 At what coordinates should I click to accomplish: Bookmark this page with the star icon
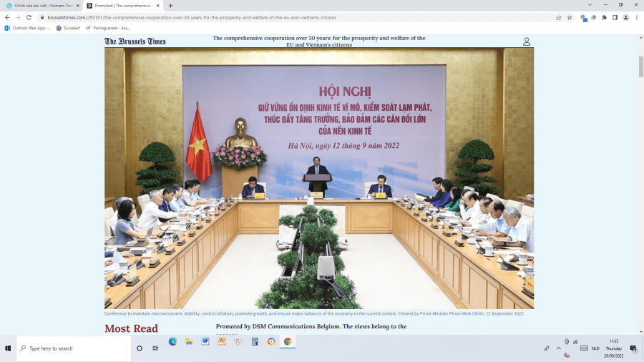click(570, 17)
